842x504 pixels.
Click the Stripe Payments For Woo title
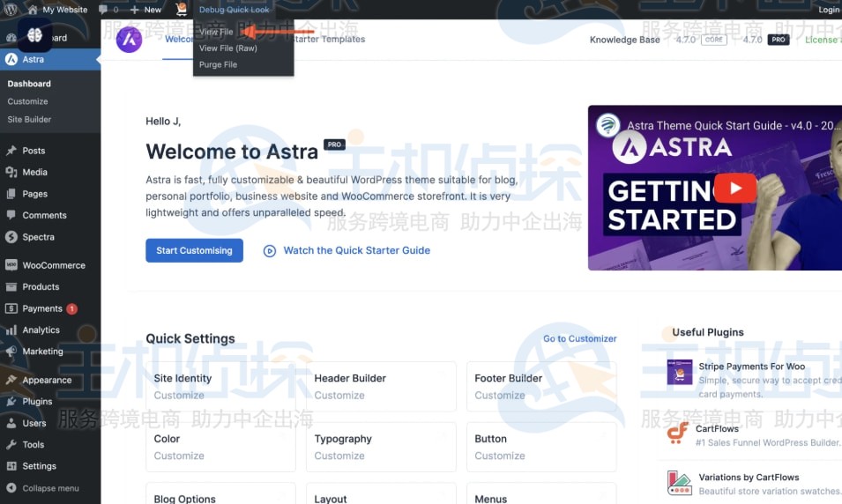point(752,367)
